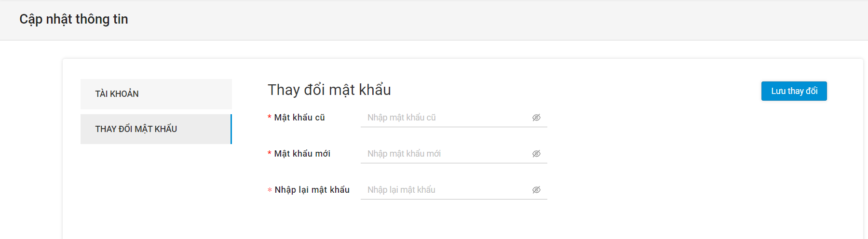The height and width of the screenshot is (239, 868).
Task: Click the asterisk before Nhập lại mật khẩu
Action: pyautogui.click(x=270, y=190)
